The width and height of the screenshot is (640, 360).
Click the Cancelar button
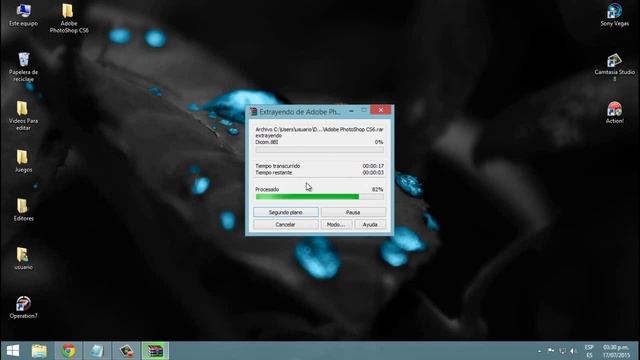coord(286,224)
